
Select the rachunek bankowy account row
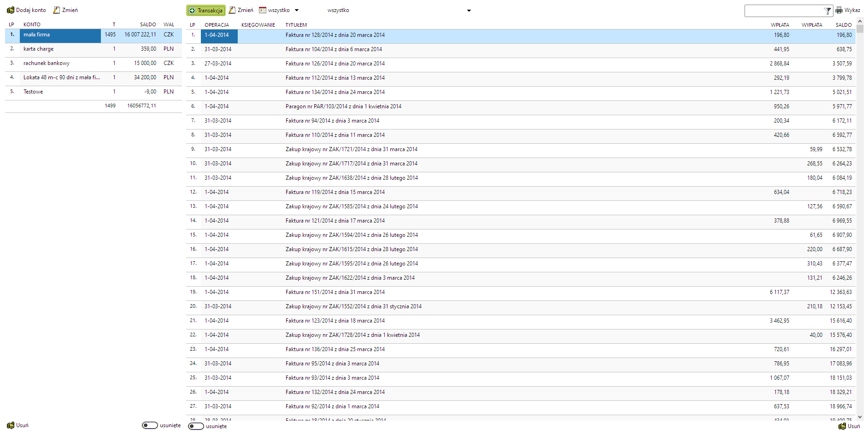tap(47, 63)
